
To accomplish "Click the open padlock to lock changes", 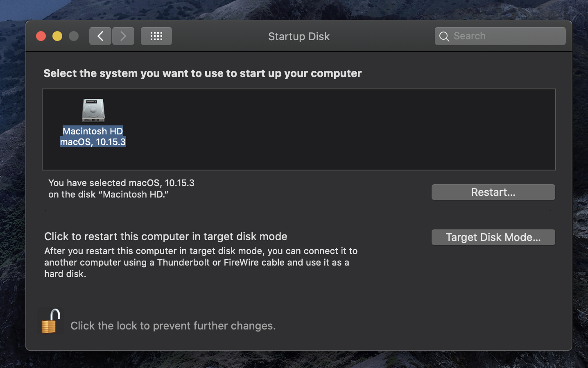I will tap(51, 321).
